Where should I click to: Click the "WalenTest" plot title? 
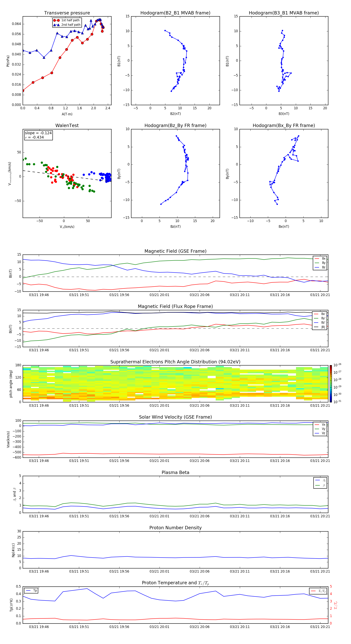[67, 125]
